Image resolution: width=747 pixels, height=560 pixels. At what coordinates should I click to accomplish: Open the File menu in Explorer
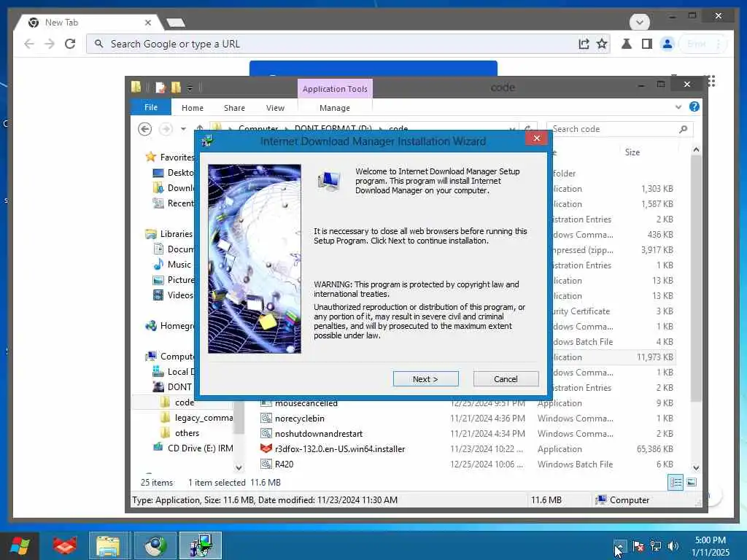[x=150, y=107]
